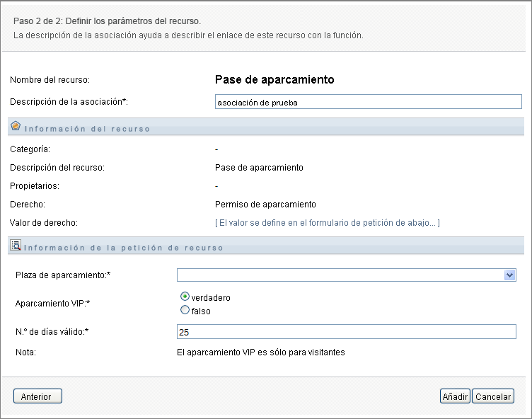This screenshot has width=532, height=419.
Task: Click the N.º de días válido input
Action: point(347,332)
